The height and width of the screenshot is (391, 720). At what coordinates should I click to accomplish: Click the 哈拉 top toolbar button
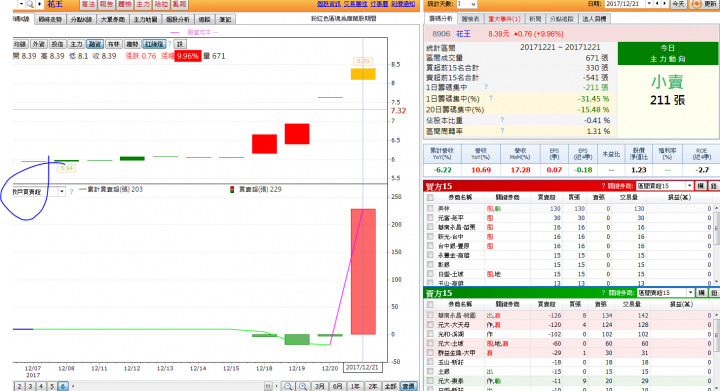click(161, 4)
